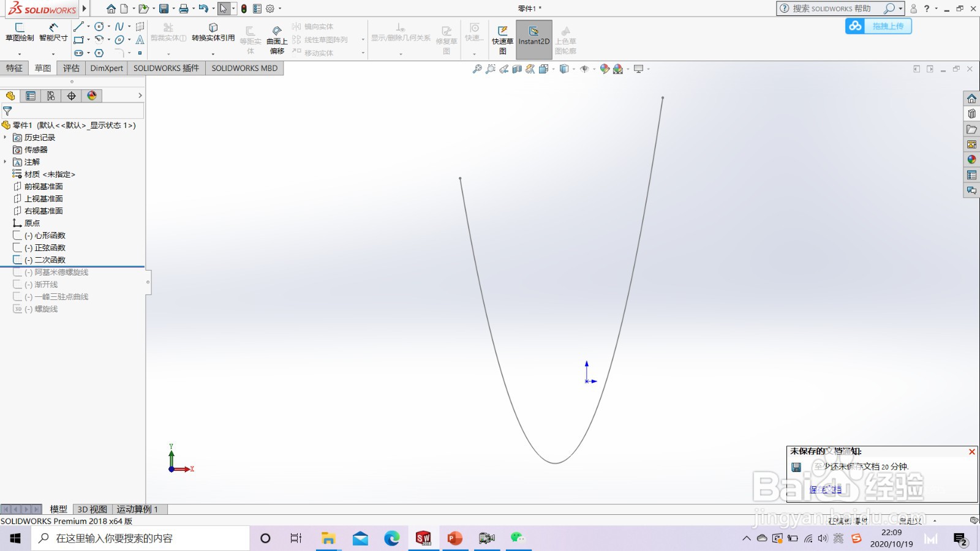Click the Zoom to Area icon
Screen dimensions: 980x551
click(491, 69)
